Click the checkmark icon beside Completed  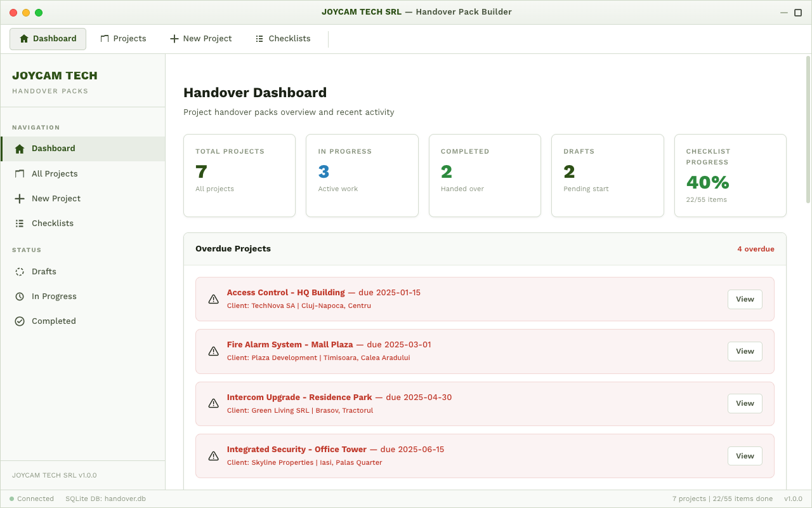20,321
